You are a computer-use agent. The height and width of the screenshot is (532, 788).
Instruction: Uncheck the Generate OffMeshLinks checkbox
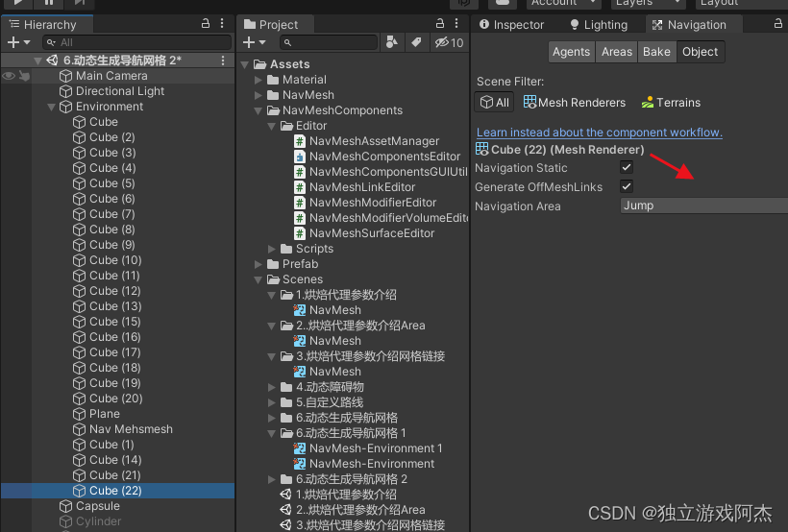(x=627, y=186)
